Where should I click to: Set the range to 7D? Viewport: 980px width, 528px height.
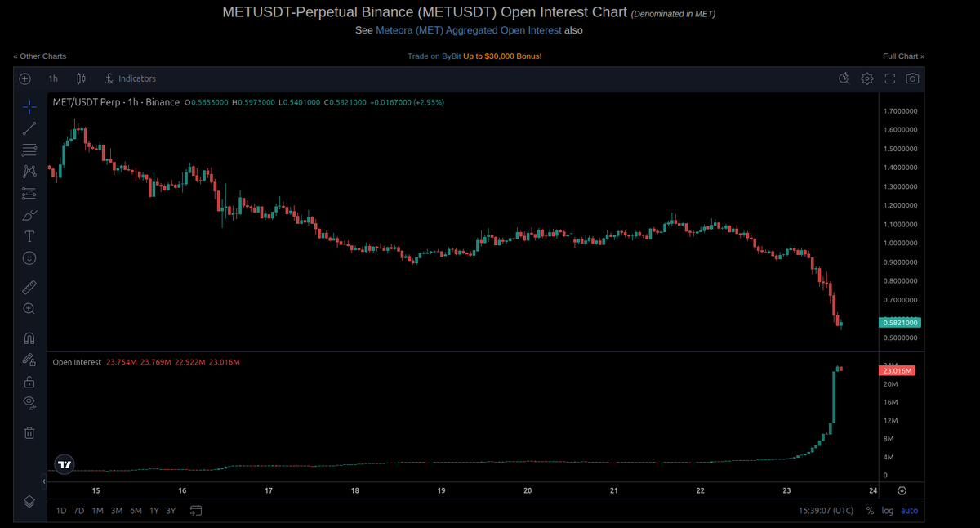point(79,511)
